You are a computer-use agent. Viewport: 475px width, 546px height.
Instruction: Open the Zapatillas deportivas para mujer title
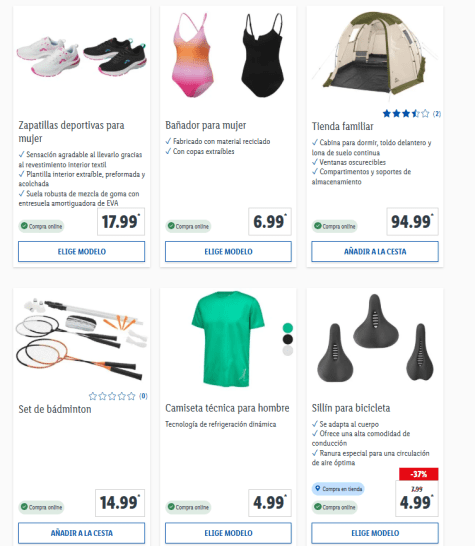coord(71,132)
